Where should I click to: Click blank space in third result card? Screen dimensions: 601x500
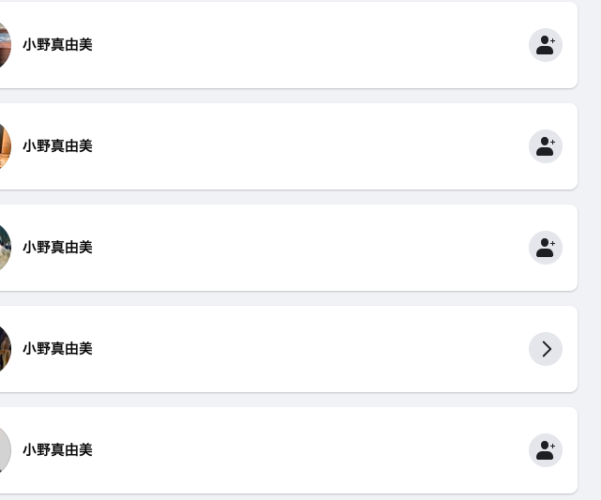click(x=307, y=248)
